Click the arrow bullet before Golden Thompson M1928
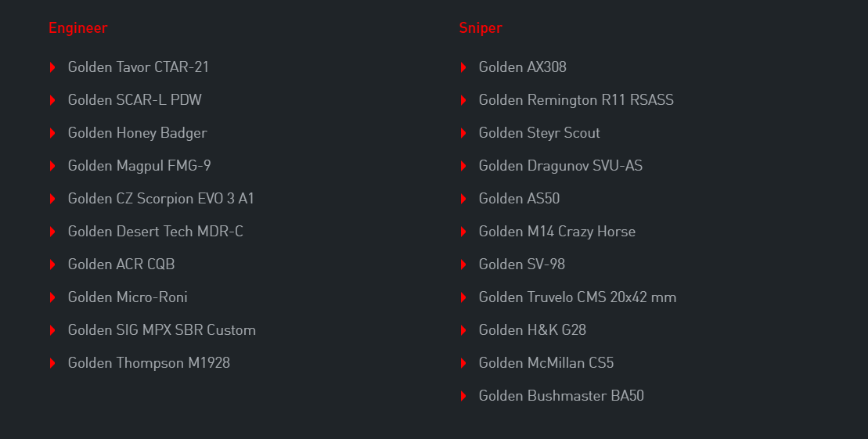Viewport: 868px width, 439px height. coord(52,363)
